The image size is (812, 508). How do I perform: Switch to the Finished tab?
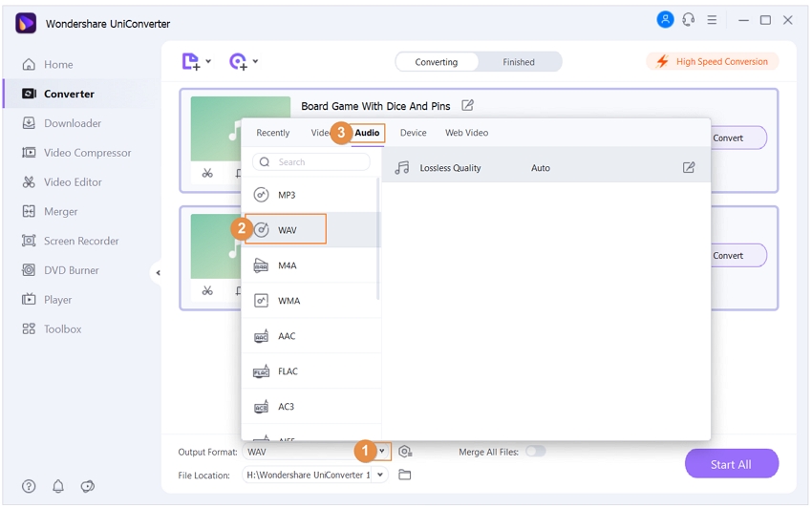point(519,62)
